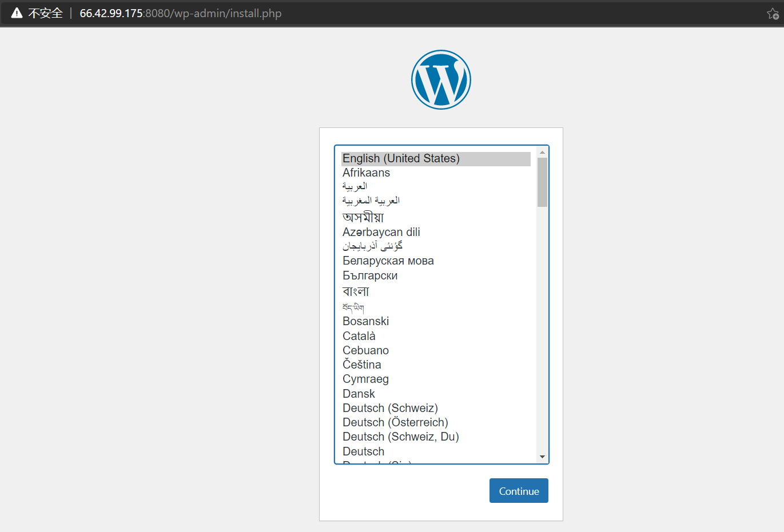The image size is (784, 532).
Task: Click the WordPress logo
Action: point(441,79)
